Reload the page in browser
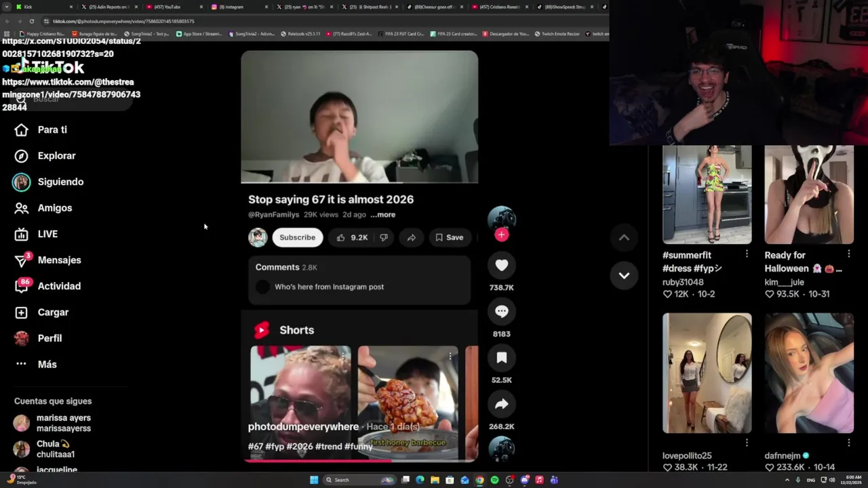Screen dimensions: 868x488 [31, 21]
